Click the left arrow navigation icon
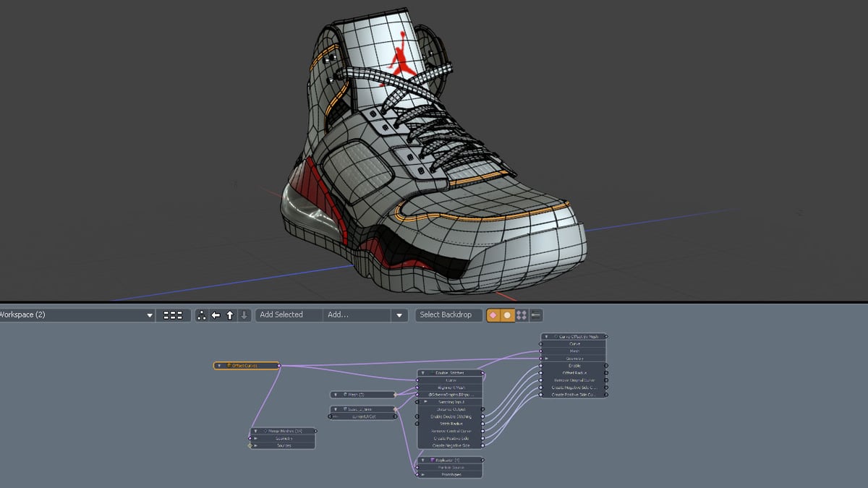The image size is (868, 488). tap(214, 314)
